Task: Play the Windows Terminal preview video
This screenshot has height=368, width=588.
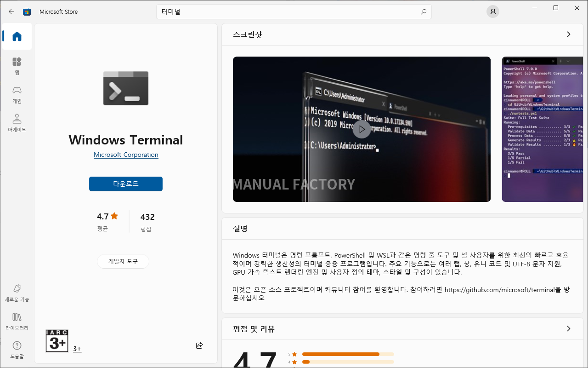Action: tap(362, 129)
